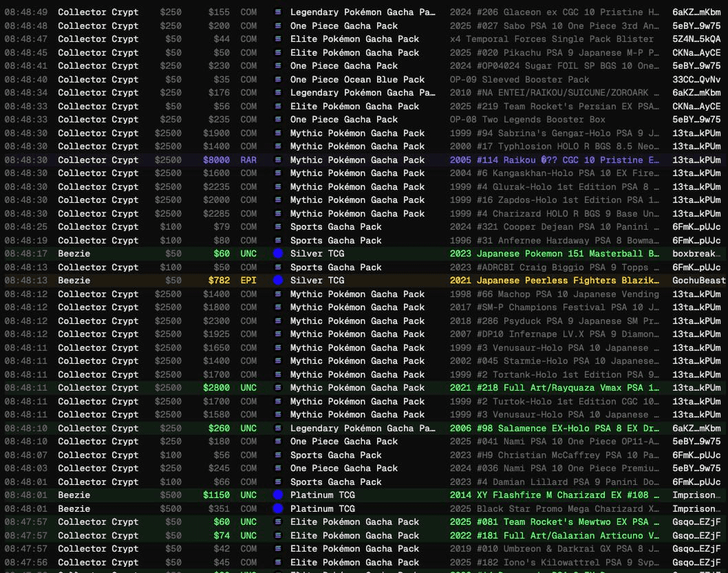Click the pack icon in the Psyduck PSA 9 row

pyautogui.click(x=277, y=321)
